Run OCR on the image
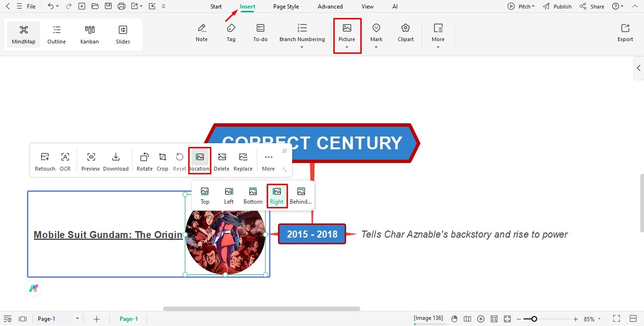 [65, 162]
